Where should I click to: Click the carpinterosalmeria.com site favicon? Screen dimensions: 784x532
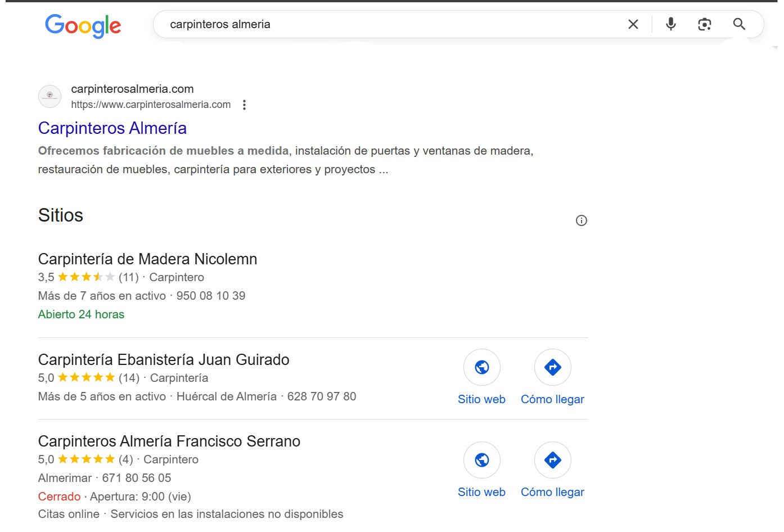click(x=49, y=96)
